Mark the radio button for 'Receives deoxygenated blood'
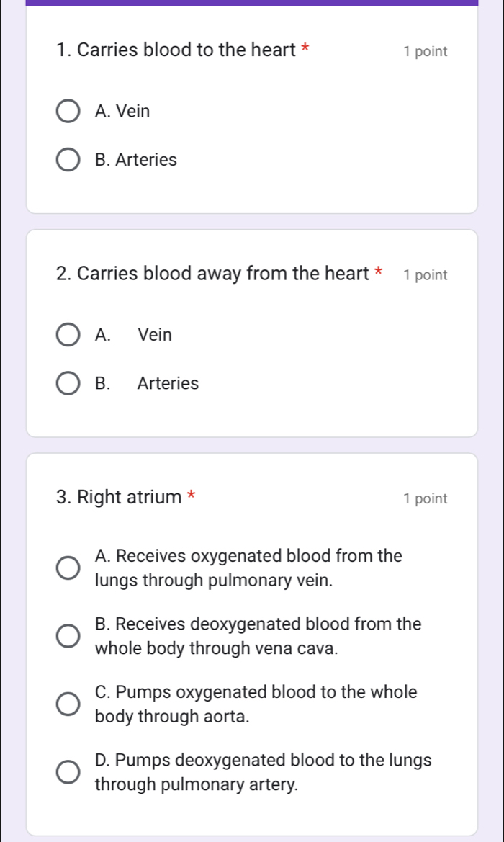Viewport: 504px width, 842px height. point(68,635)
